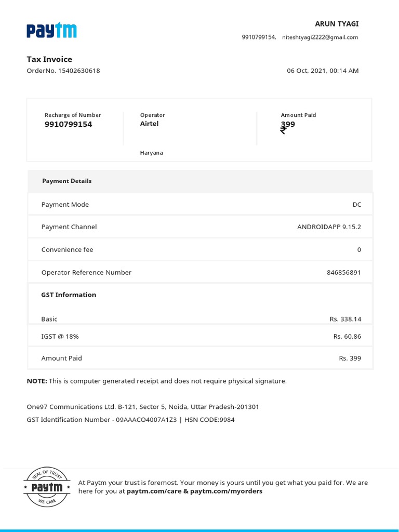This screenshot has height=532, width=399.
Task: Click the rupee symbol under Amount Paid
Action: tap(283, 130)
